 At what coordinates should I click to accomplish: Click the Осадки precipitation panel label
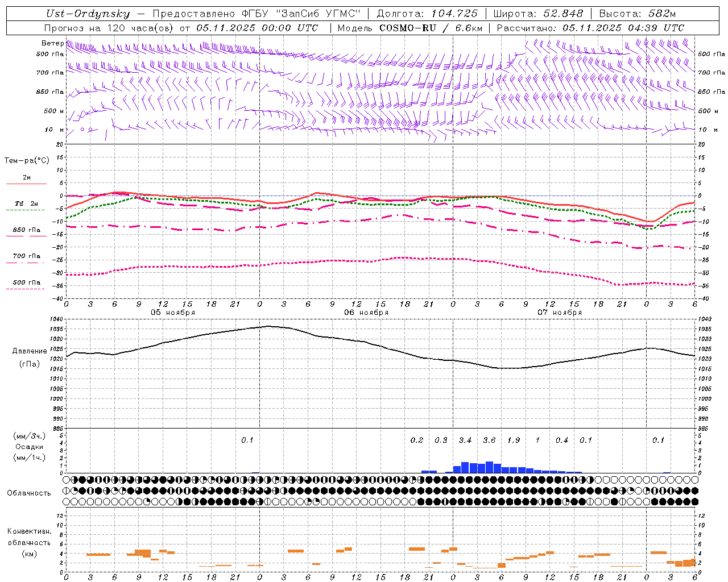coord(29,447)
